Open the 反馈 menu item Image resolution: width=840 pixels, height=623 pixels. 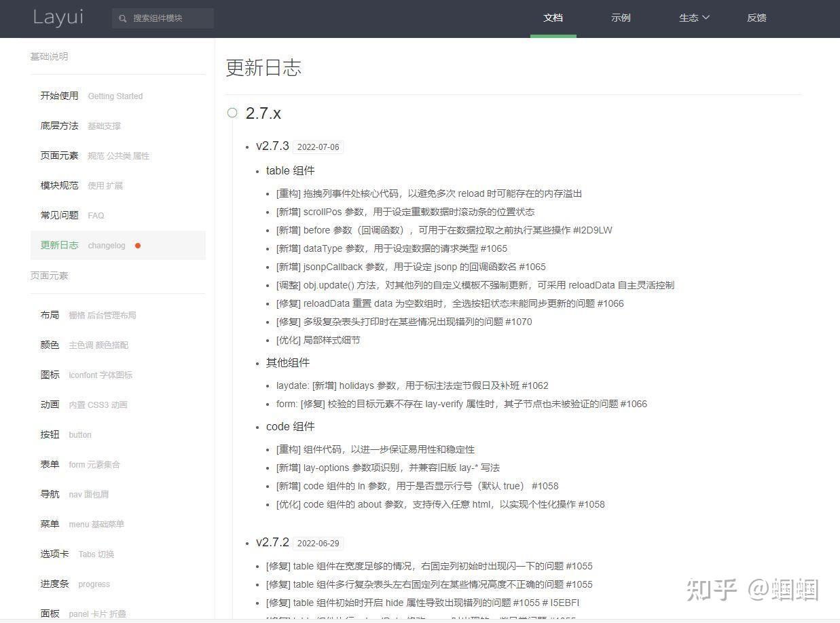coord(756,18)
